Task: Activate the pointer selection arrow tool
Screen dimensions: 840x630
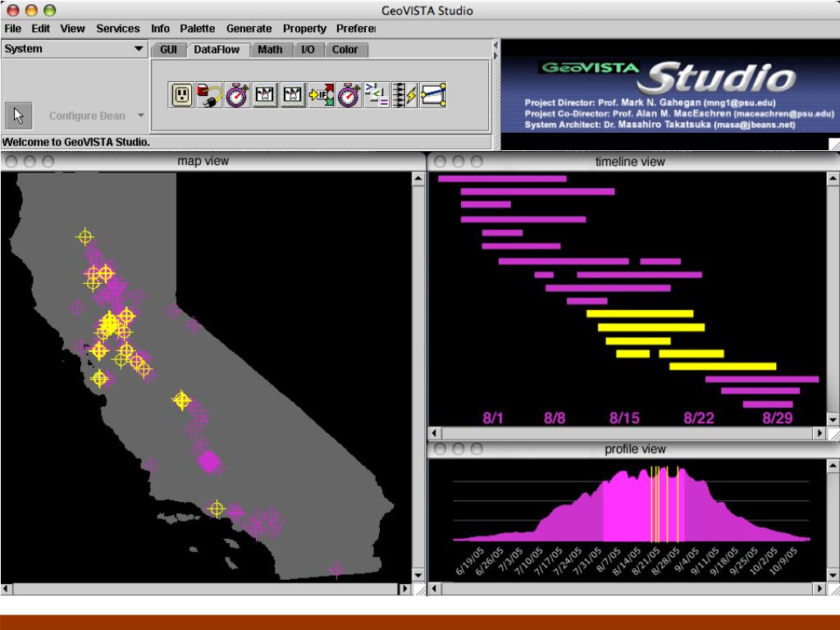Action: 19,115
